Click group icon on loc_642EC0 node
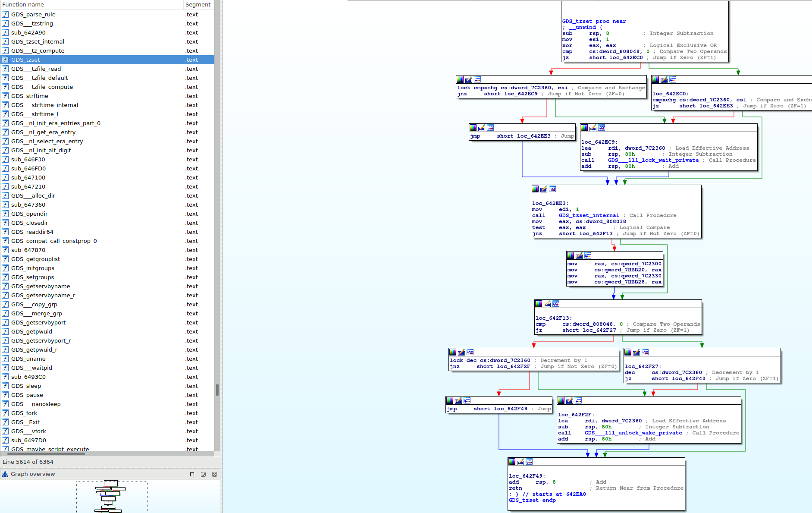812x513 pixels. (673, 79)
